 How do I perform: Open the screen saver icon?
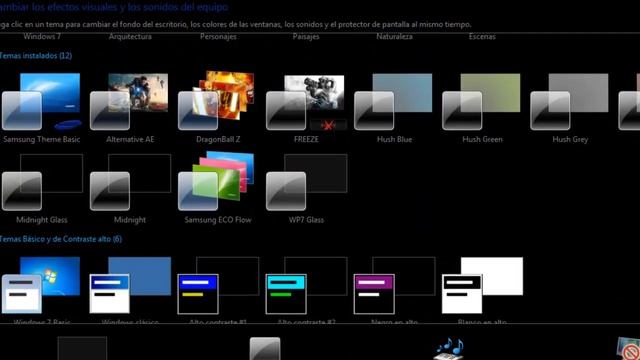click(629, 349)
